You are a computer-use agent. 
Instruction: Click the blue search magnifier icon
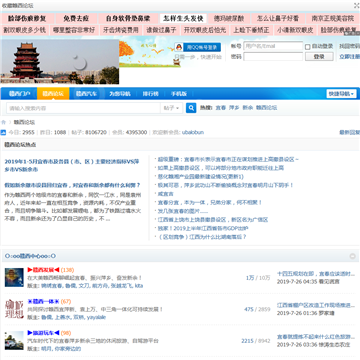(191, 108)
